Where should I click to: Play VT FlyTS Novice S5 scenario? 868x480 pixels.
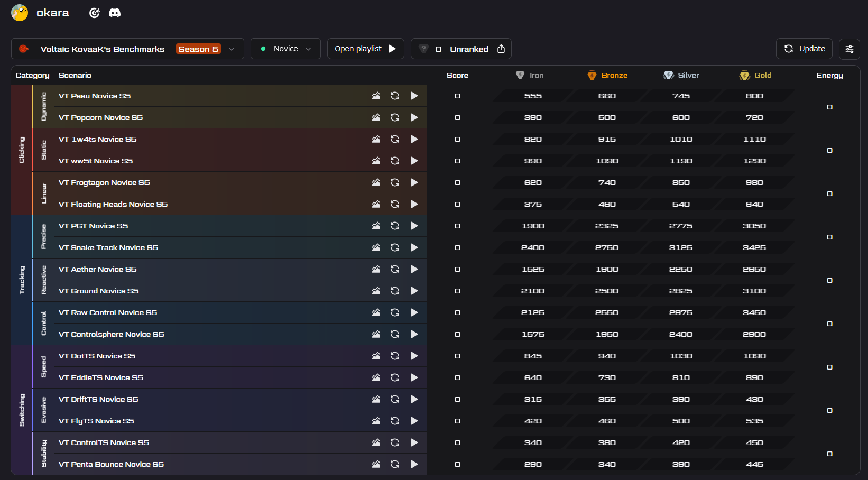pos(414,421)
